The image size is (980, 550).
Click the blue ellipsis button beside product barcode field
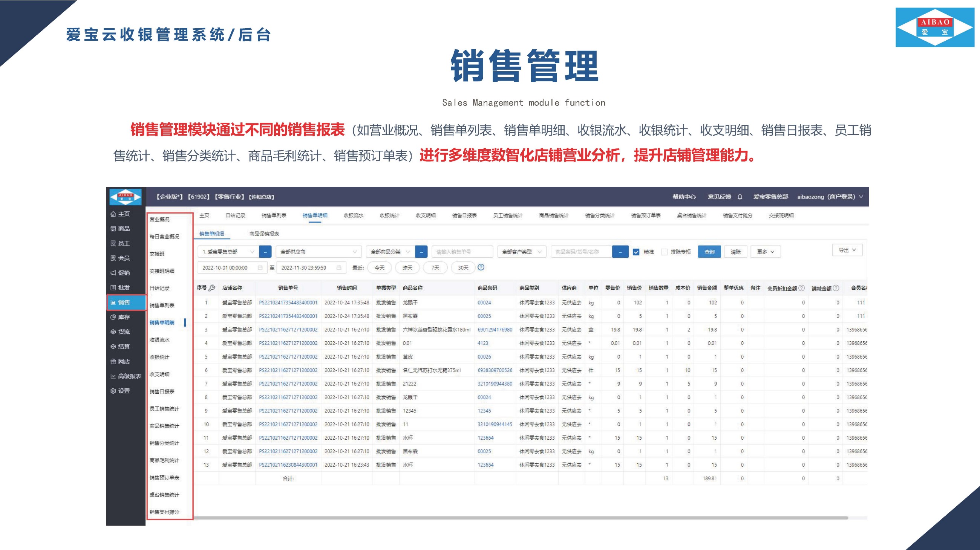pos(620,252)
